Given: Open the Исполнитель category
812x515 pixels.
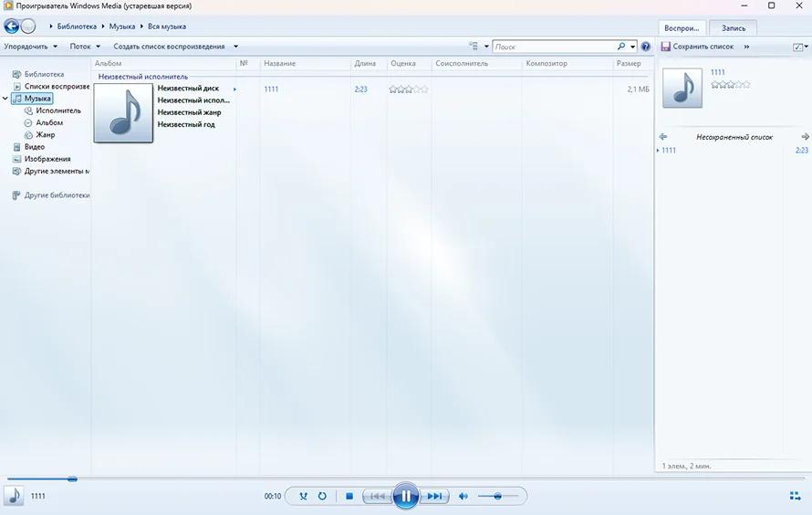Looking at the screenshot, I should tap(58, 110).
